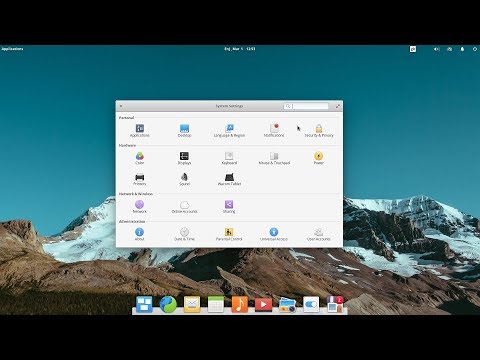Open the Applications settings pane
The image size is (480, 360).
tap(140, 130)
